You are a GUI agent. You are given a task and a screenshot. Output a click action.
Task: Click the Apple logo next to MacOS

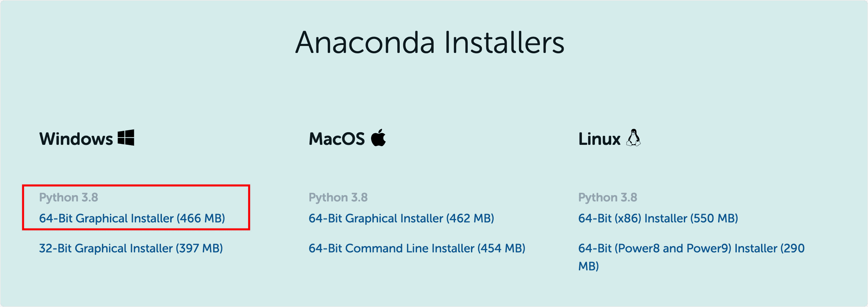[x=379, y=137]
